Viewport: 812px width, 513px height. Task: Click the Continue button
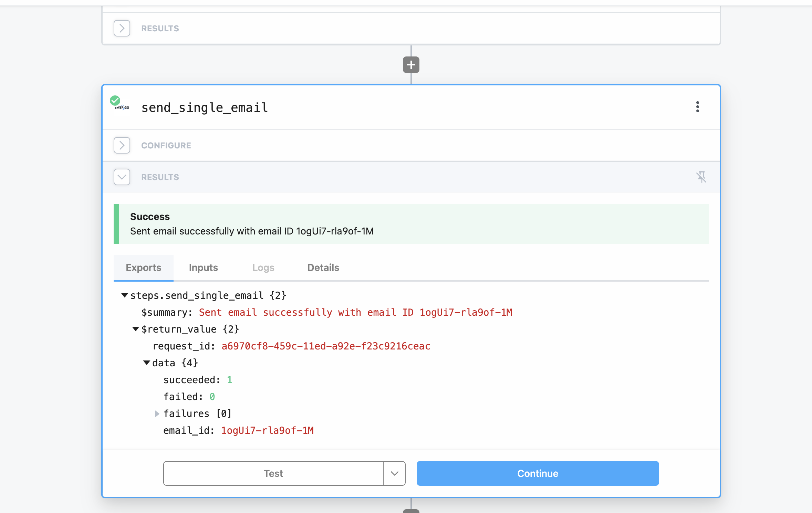tap(538, 473)
